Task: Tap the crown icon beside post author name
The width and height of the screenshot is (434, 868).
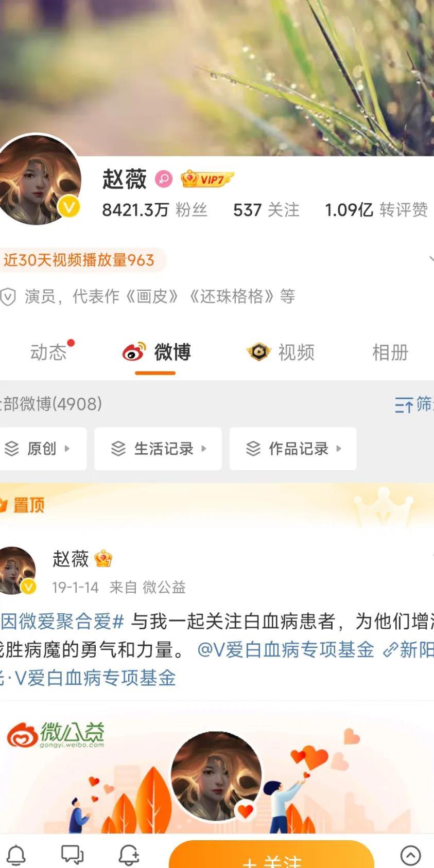Action: [x=103, y=559]
